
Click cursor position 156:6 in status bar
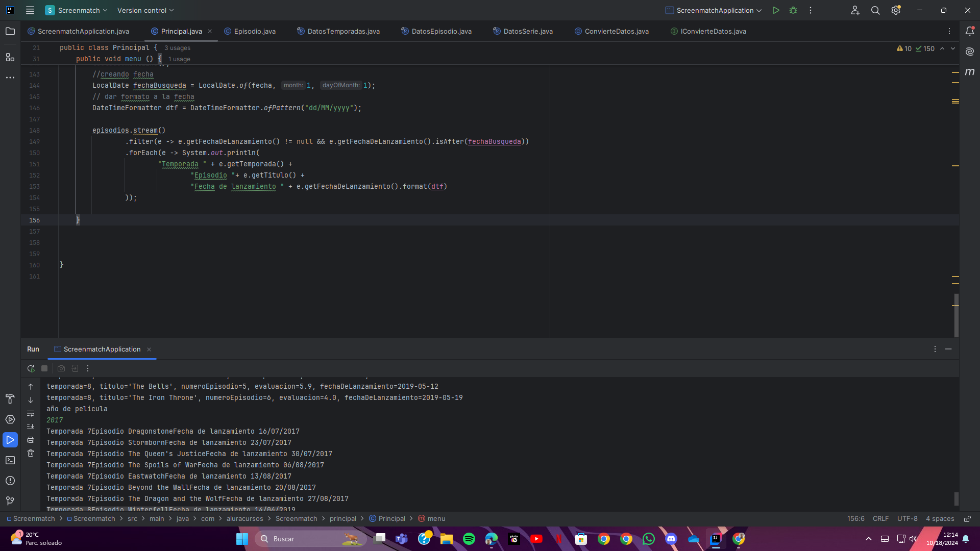[856, 518]
